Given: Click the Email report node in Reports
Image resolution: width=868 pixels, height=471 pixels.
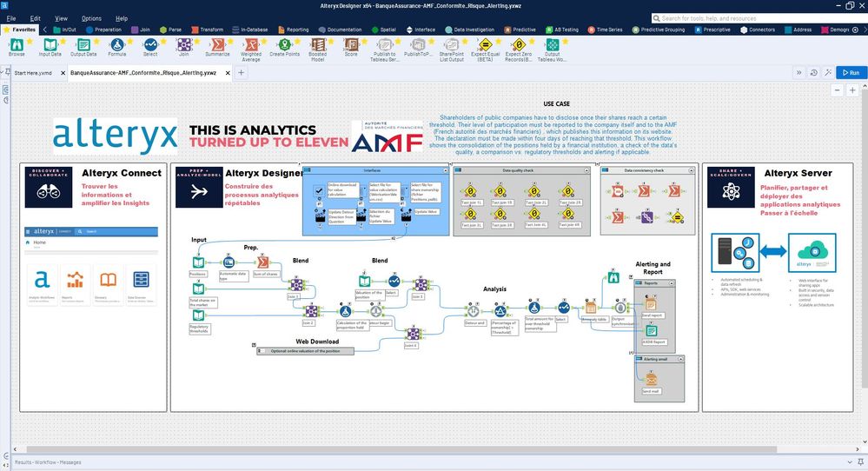Looking at the screenshot, I should [x=651, y=303].
